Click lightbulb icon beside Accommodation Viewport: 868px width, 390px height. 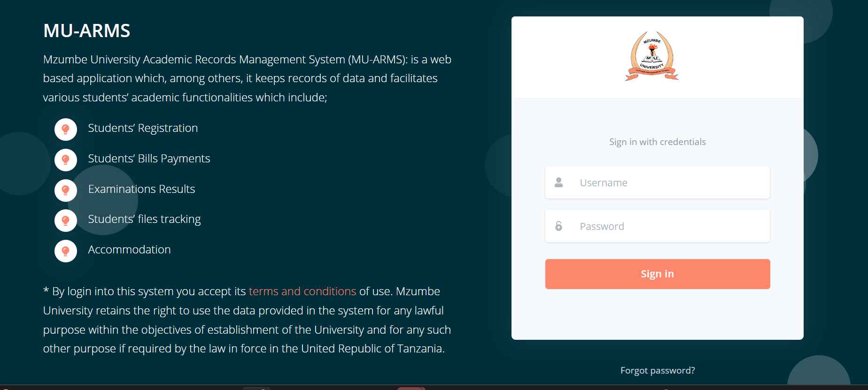pyautogui.click(x=66, y=251)
